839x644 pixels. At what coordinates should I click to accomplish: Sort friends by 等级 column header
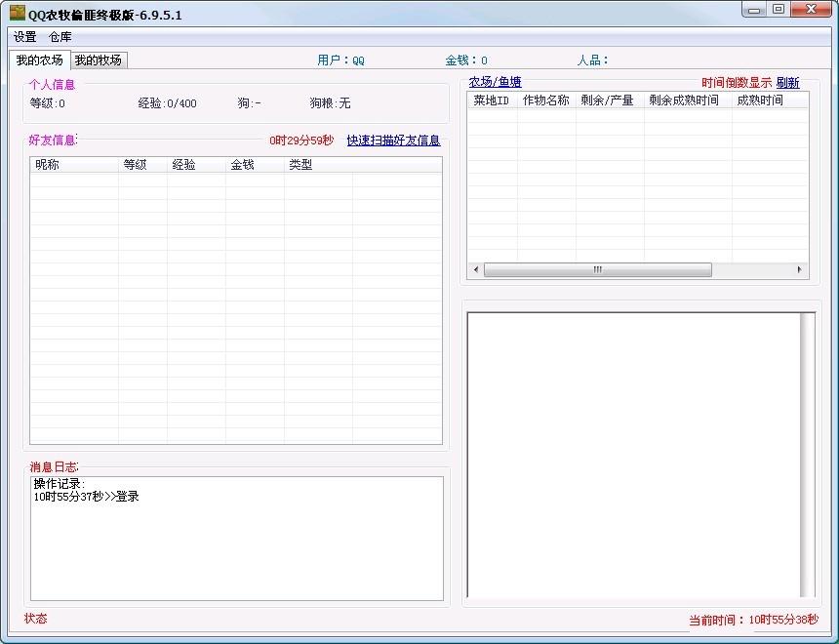pos(142,165)
